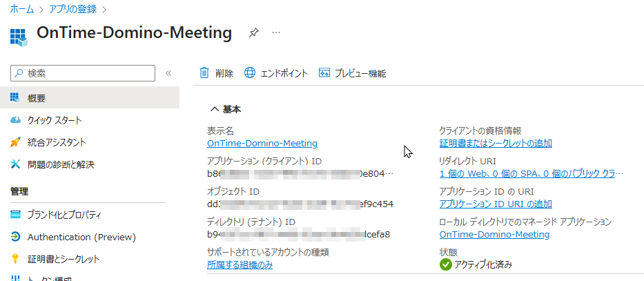This screenshot has width=644, height=281.
Task: Open 所属する組織のみ link
Action: [240, 265]
